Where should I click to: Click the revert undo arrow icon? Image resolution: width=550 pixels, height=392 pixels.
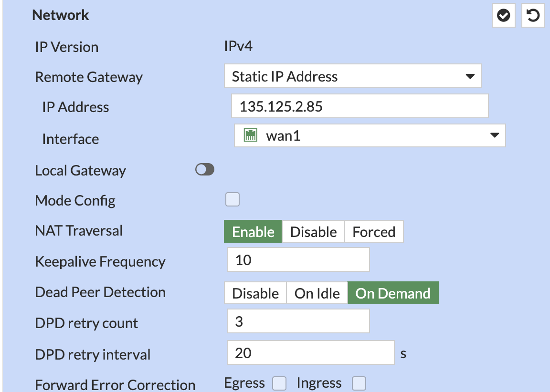coord(533,16)
